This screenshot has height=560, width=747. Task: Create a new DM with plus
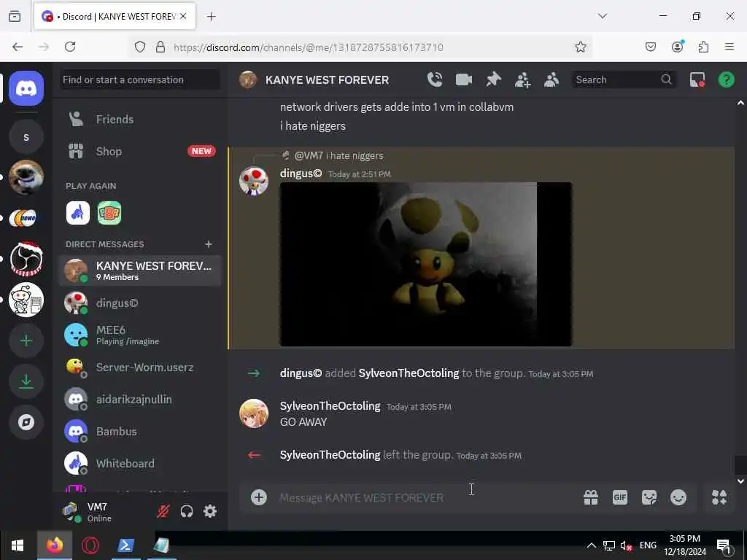[x=208, y=244]
